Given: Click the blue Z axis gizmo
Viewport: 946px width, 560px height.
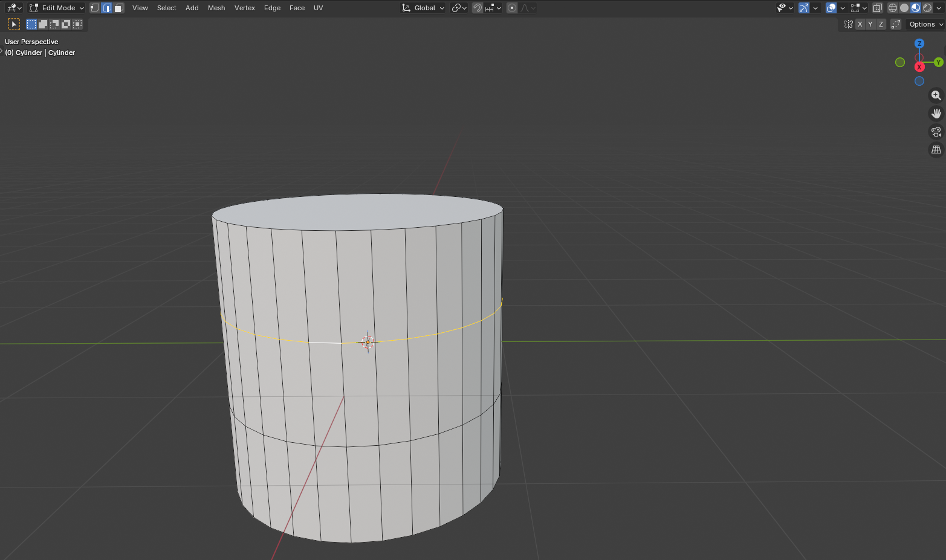Looking at the screenshot, I should pyautogui.click(x=919, y=43).
